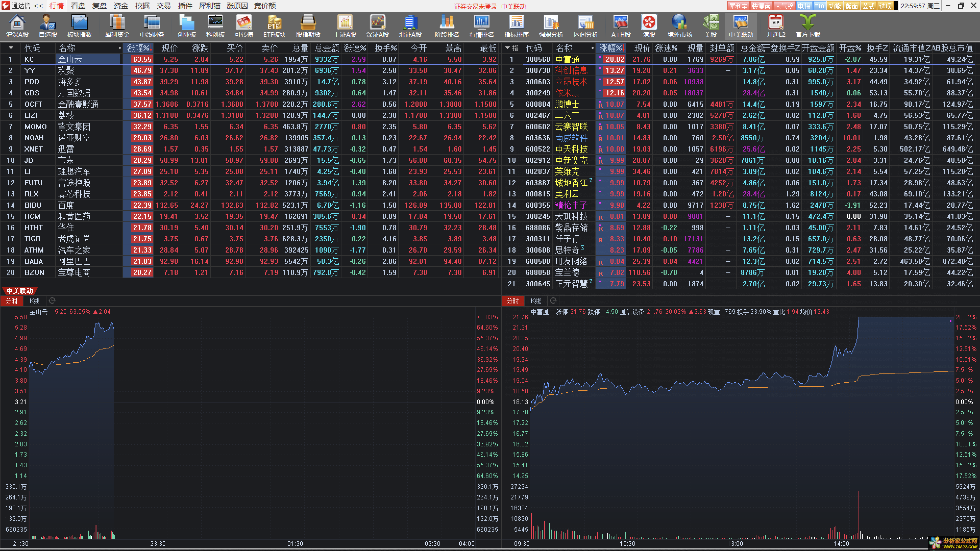The image size is (980, 551).
Task: Open the 深证A股 icon
Action: 377,26
